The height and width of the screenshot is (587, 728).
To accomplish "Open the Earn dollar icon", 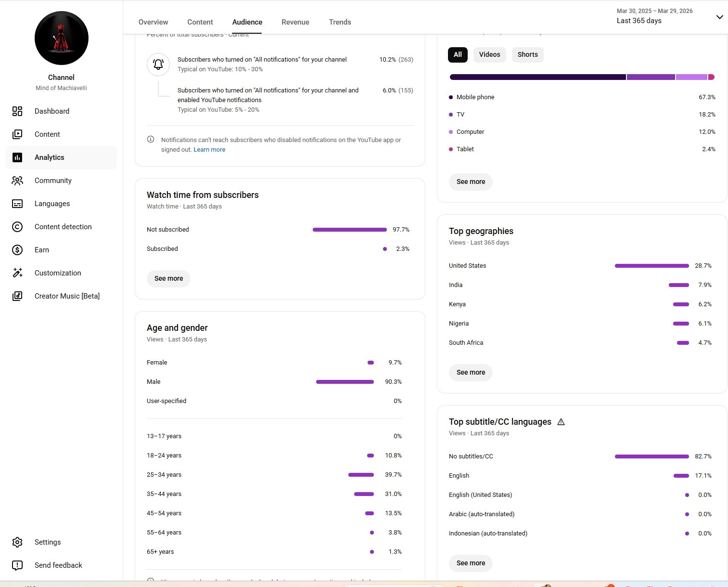I will (17, 250).
